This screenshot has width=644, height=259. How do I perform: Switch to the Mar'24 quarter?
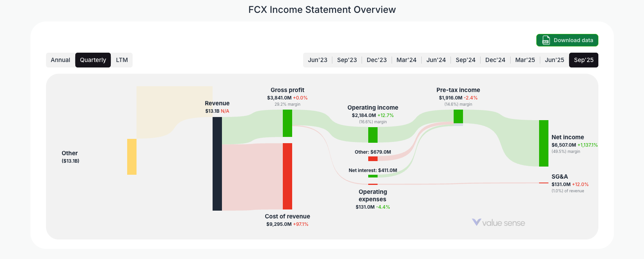pos(406,60)
